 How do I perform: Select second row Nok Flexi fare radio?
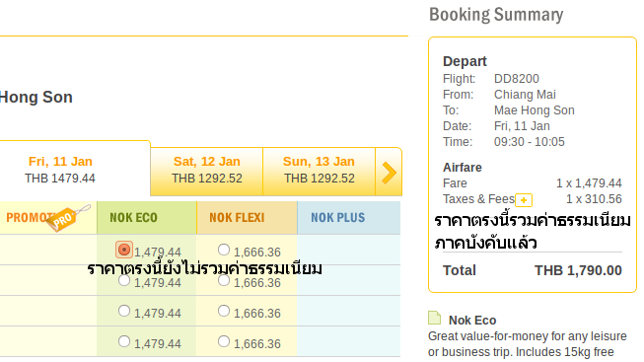click(x=224, y=280)
